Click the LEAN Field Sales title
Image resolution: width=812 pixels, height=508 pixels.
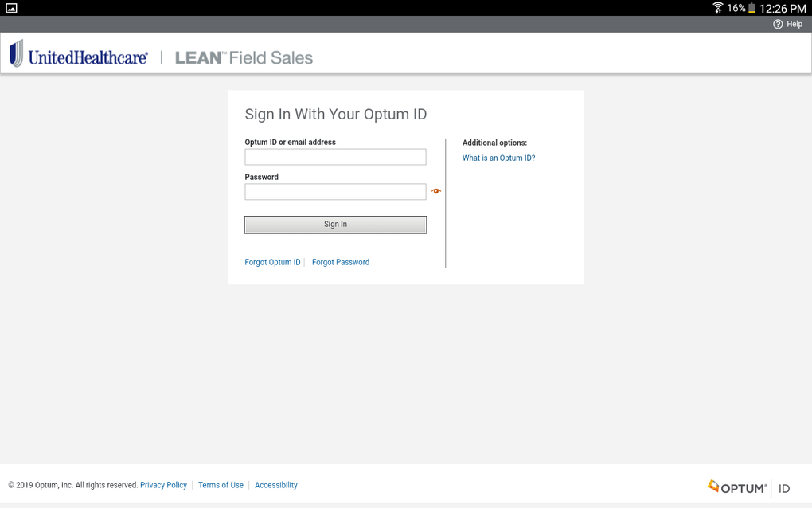click(x=244, y=57)
